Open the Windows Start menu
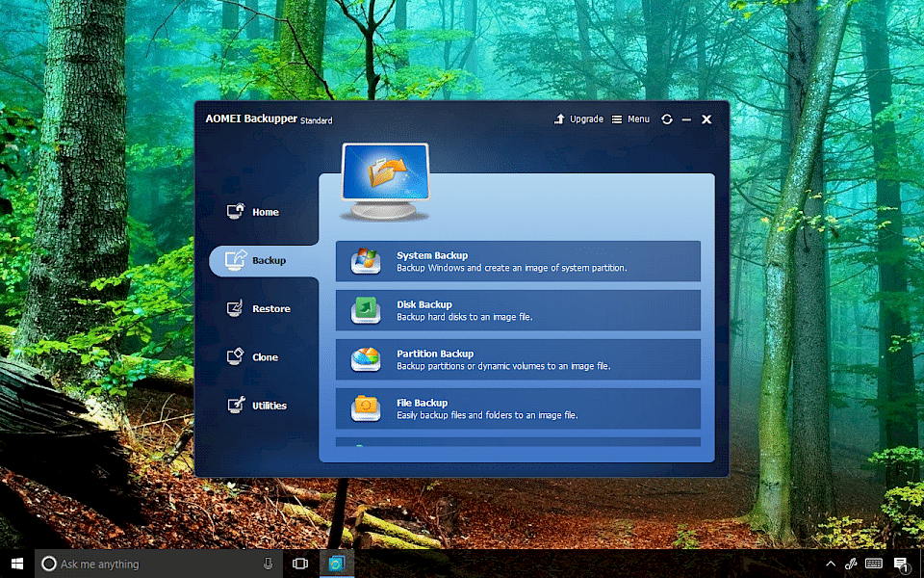The image size is (924, 578). pos(17,564)
